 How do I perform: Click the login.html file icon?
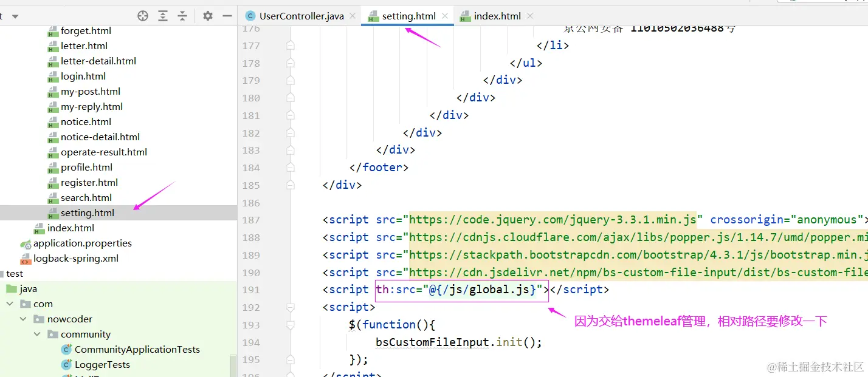coord(53,76)
